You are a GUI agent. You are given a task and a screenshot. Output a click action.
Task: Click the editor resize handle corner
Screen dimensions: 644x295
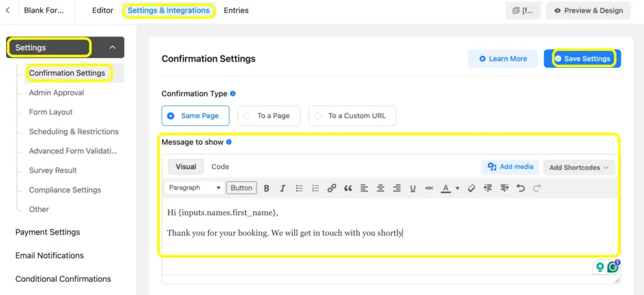click(616, 280)
